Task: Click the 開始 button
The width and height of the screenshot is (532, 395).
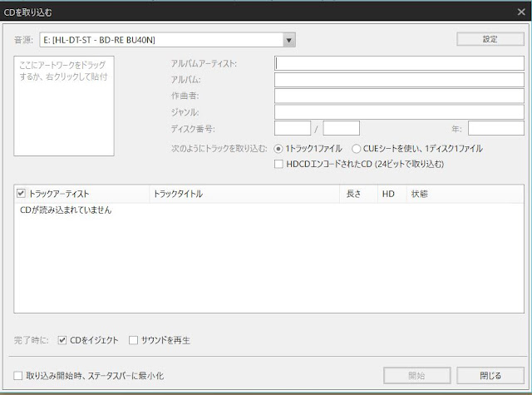Action: (417, 376)
